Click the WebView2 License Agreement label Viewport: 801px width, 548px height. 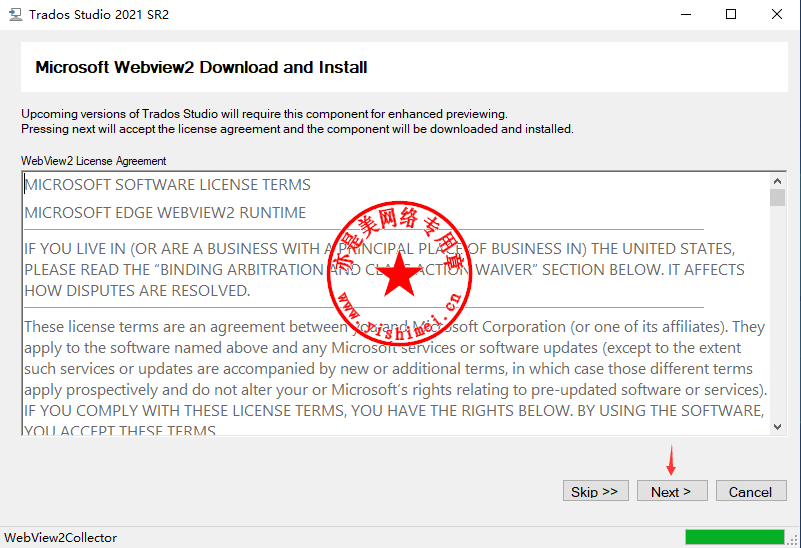pos(94,160)
